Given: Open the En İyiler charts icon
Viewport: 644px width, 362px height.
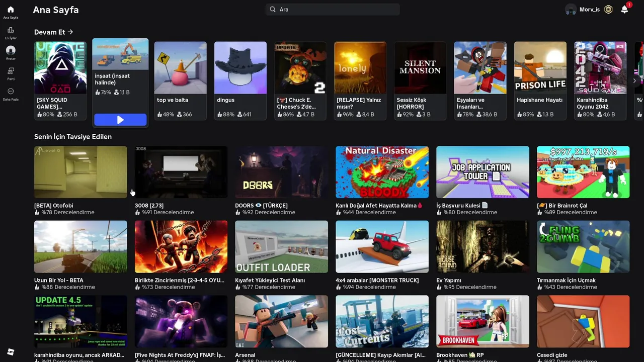Looking at the screenshot, I should 11,30.
